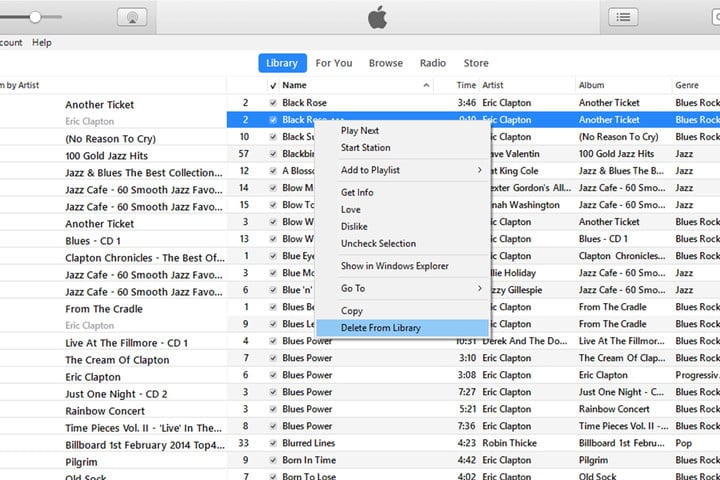The width and height of the screenshot is (720, 480).
Task: Select the Born In Time song
Action: point(309,460)
